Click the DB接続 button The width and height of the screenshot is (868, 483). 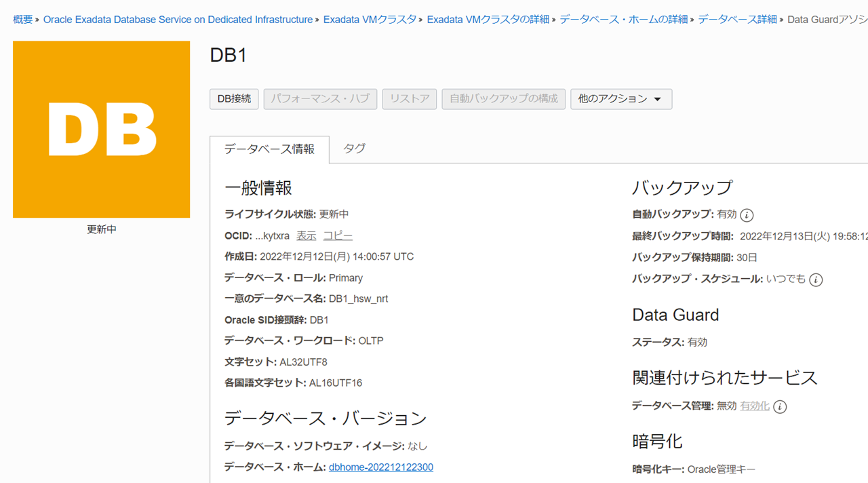pyautogui.click(x=234, y=99)
